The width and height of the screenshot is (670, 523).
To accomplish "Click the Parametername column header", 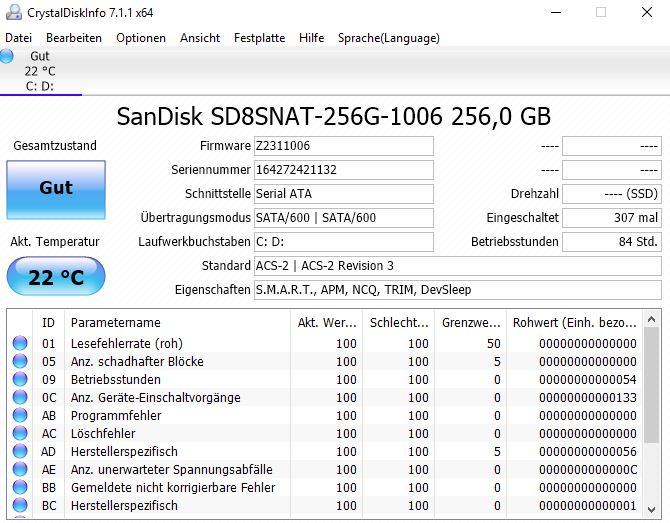I will pyautogui.click(x=177, y=323).
